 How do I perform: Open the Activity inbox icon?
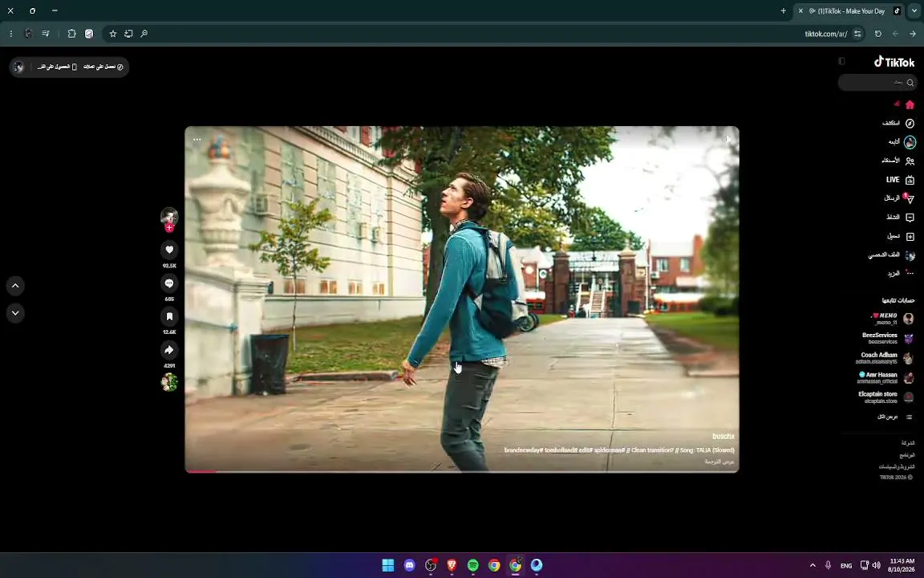click(910, 218)
